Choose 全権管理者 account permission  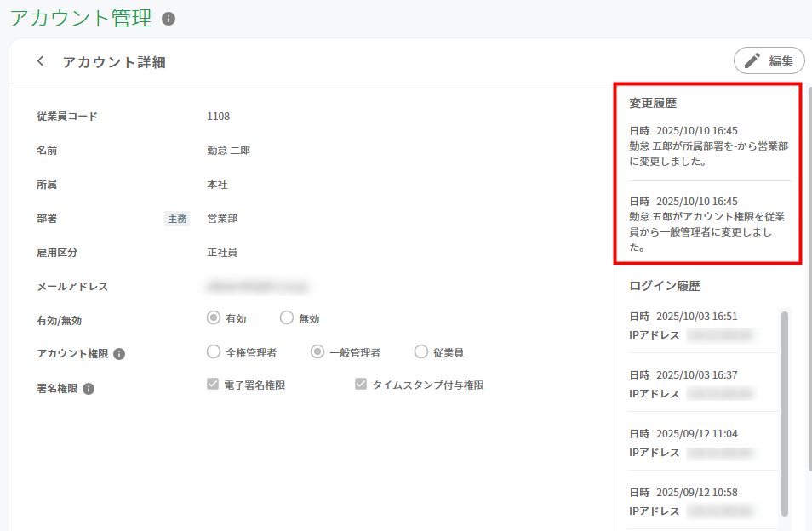214,352
